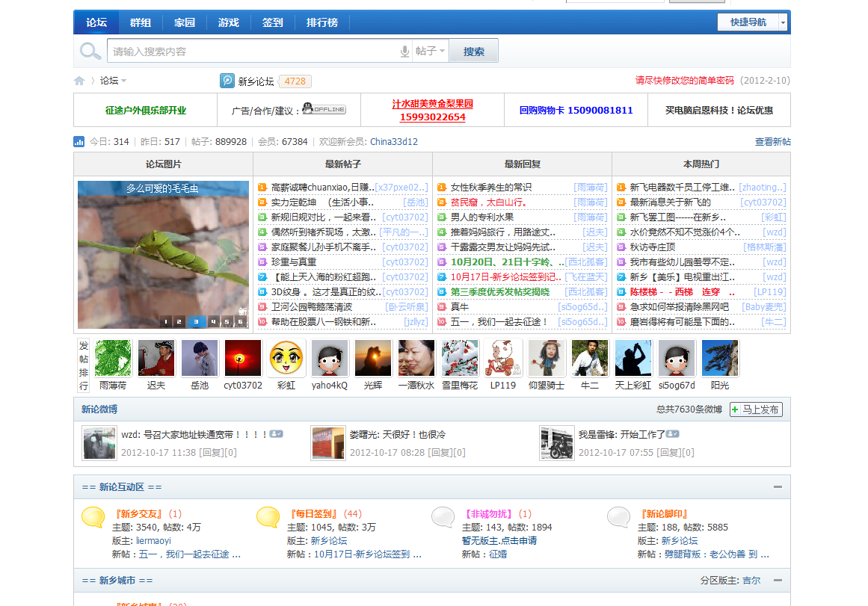Collapse the 新论互动区 section header
The width and height of the screenshot is (868, 606).
click(778, 486)
